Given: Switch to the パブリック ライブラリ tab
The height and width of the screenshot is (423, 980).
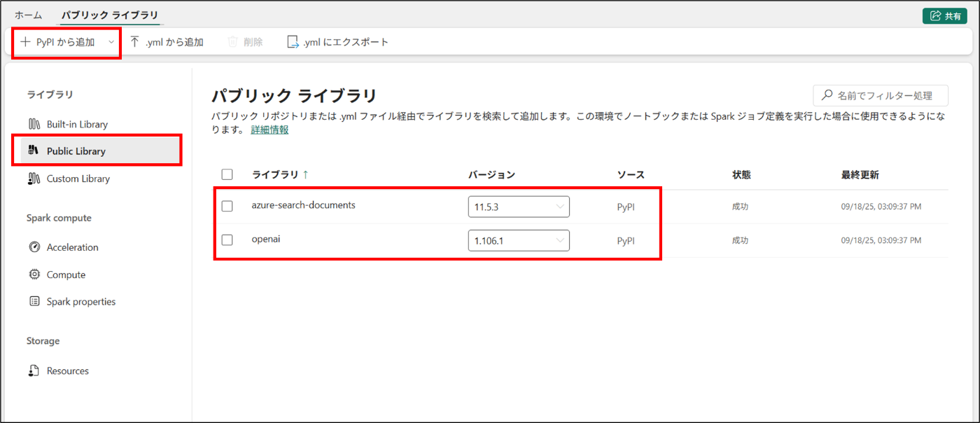Looking at the screenshot, I should [x=110, y=15].
